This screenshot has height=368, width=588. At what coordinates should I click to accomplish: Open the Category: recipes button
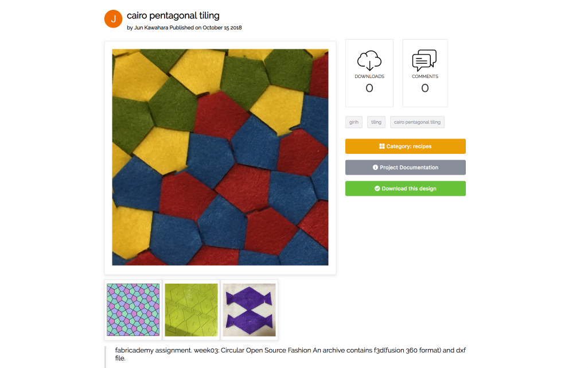point(406,146)
